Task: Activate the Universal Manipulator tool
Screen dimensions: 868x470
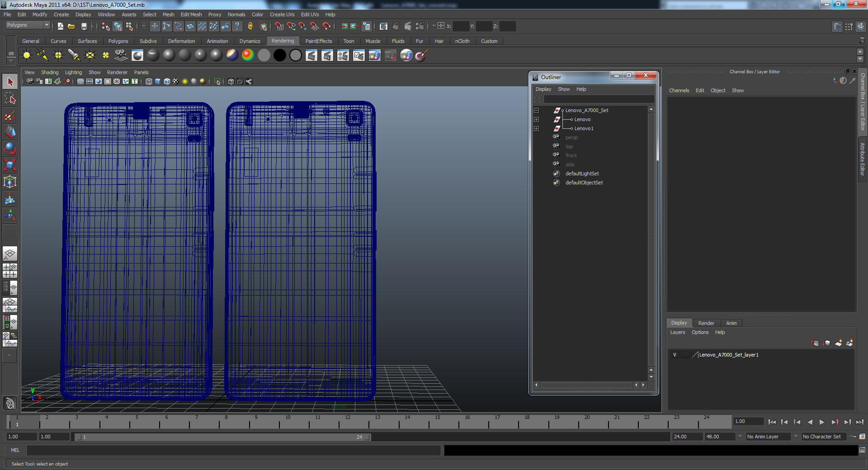Action: pyautogui.click(x=10, y=182)
